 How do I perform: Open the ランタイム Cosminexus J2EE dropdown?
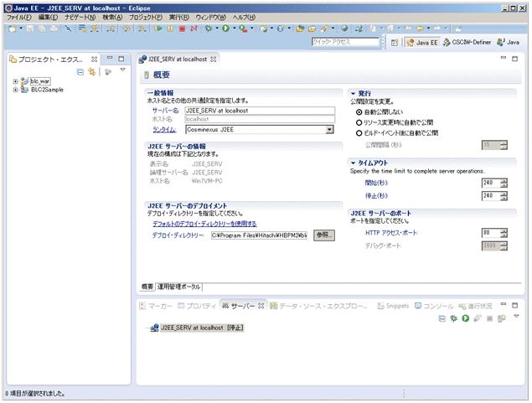[x=329, y=130]
